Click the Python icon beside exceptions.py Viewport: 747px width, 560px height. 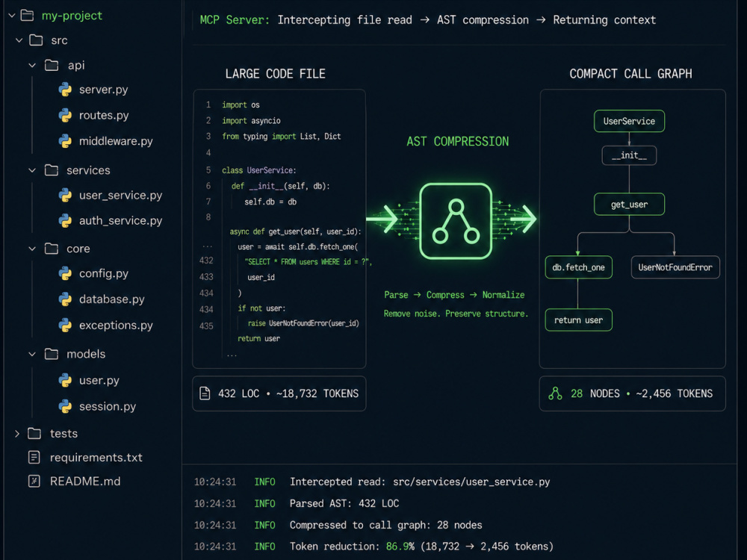[x=65, y=326]
